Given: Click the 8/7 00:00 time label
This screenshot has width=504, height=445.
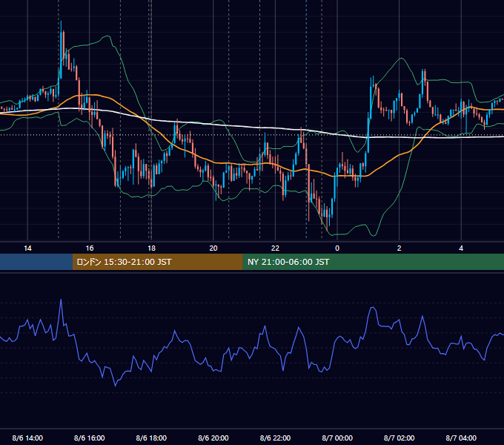Looking at the screenshot, I should click(337, 438).
